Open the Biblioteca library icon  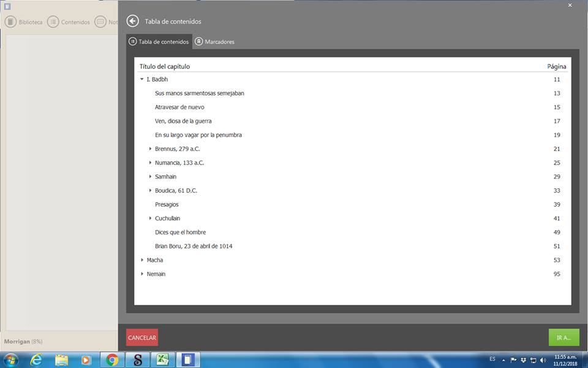pos(10,22)
